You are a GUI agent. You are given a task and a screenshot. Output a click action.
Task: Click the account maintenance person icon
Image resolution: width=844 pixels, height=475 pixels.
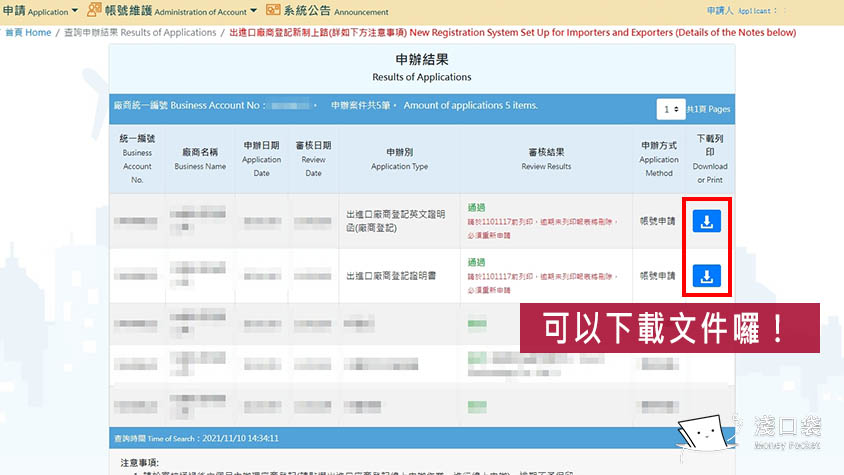coord(94,9)
